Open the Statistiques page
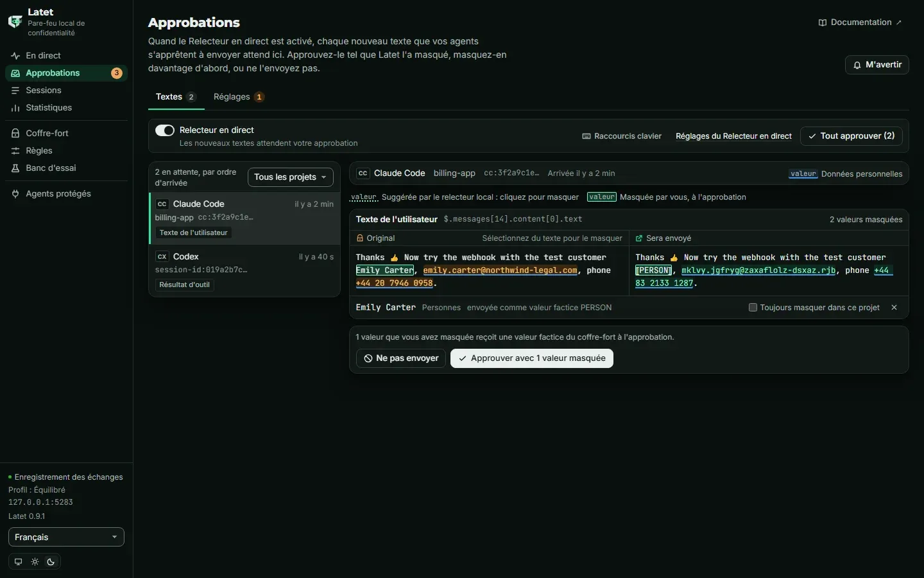 [x=66, y=108]
